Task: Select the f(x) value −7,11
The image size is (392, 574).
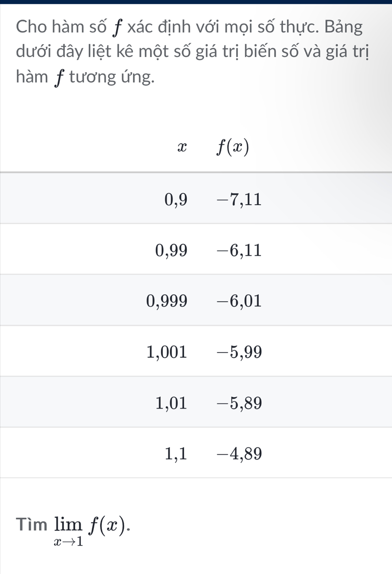Action: (239, 200)
